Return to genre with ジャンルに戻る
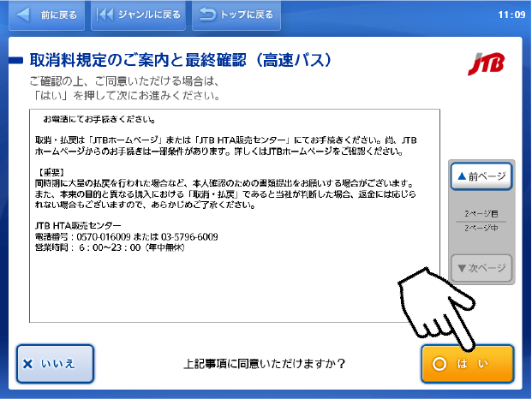 pos(139,15)
